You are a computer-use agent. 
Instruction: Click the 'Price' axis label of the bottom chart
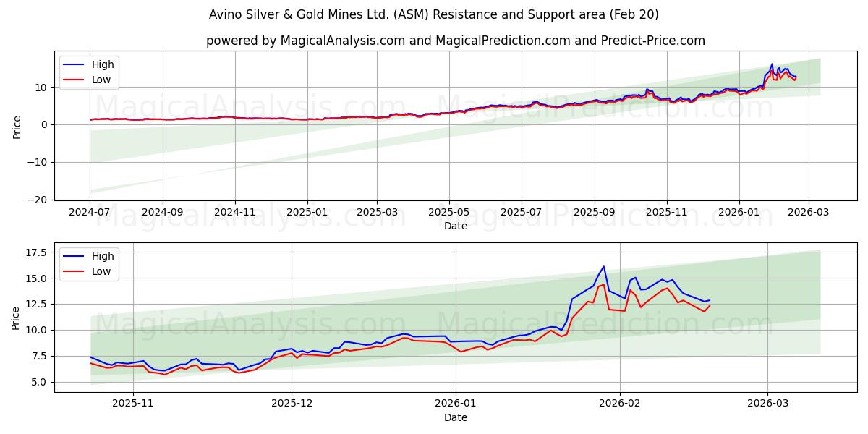click(17, 318)
